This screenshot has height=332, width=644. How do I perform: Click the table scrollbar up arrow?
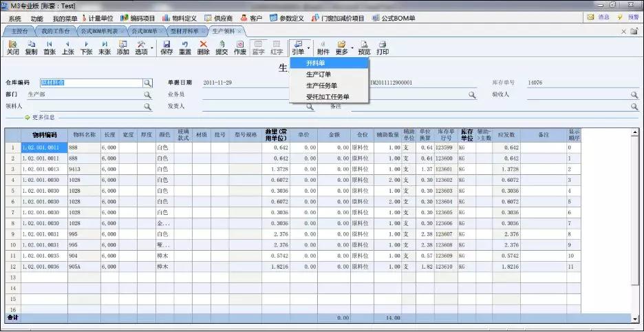pyautogui.click(x=635, y=132)
